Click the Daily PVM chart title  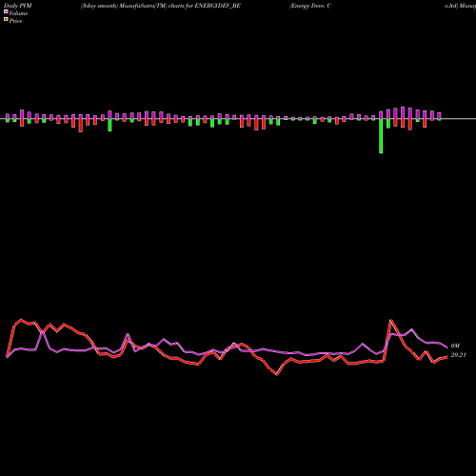[18, 6]
